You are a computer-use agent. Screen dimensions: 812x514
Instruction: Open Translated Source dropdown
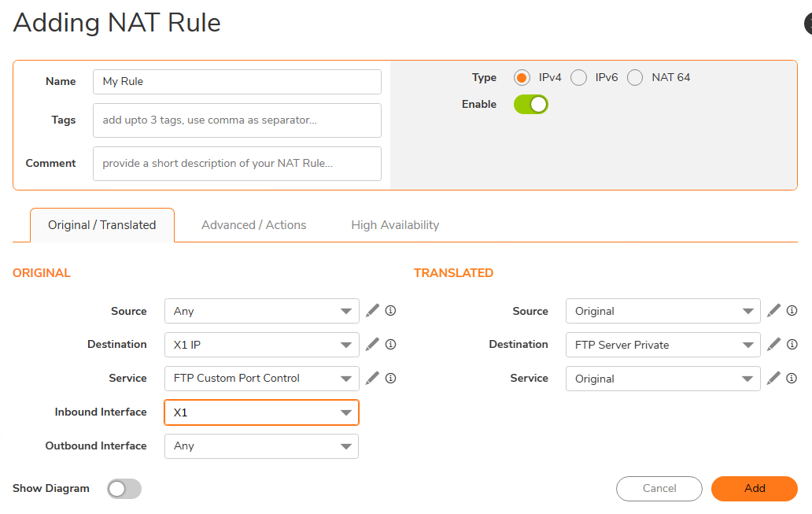tap(663, 311)
